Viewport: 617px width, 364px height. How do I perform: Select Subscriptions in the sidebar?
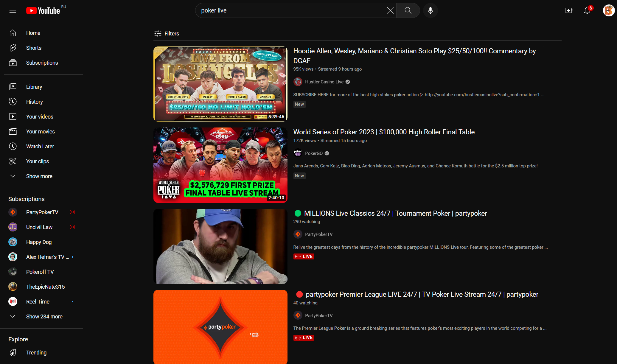click(42, 63)
